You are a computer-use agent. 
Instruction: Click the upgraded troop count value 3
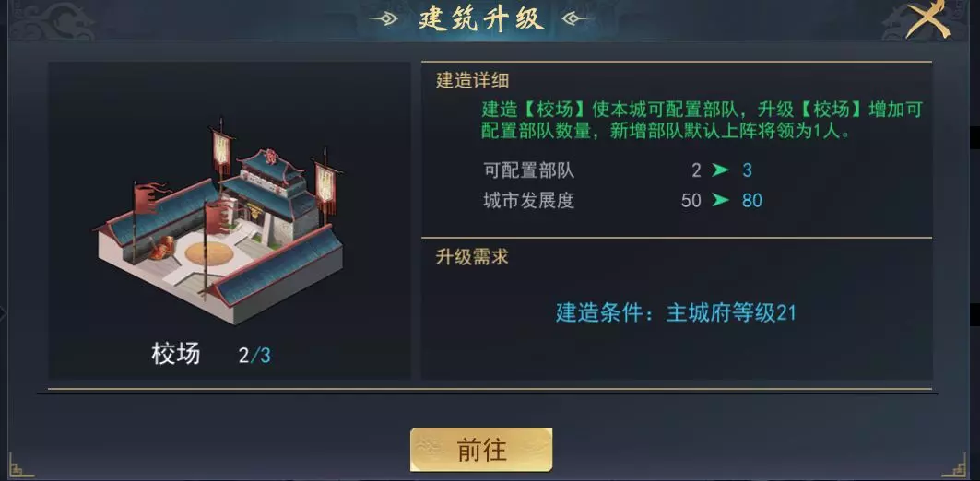(x=747, y=170)
